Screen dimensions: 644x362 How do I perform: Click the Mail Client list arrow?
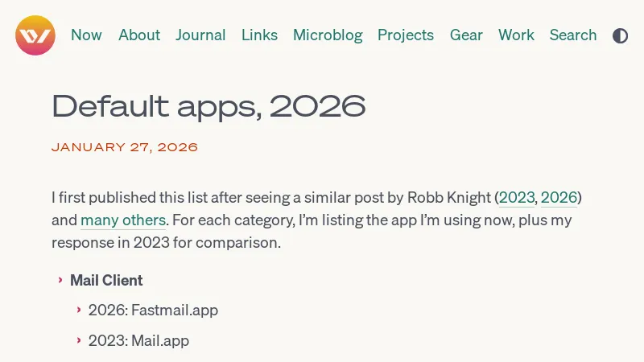(x=60, y=280)
